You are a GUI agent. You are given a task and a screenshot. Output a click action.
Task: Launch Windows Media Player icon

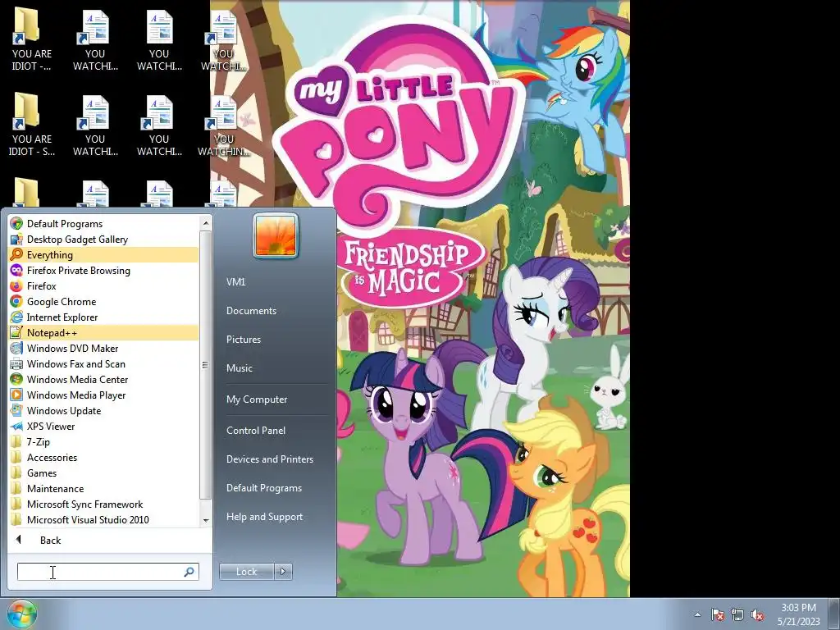[x=16, y=395]
